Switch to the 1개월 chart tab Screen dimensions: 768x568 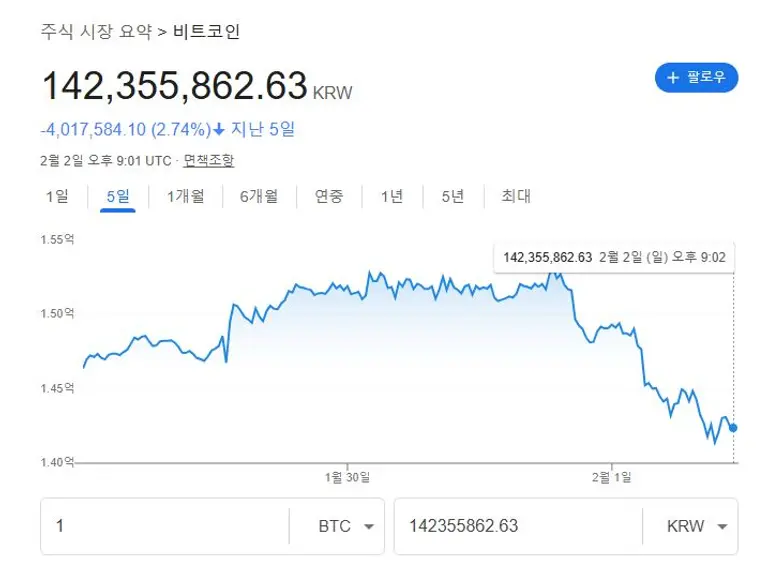coord(185,196)
